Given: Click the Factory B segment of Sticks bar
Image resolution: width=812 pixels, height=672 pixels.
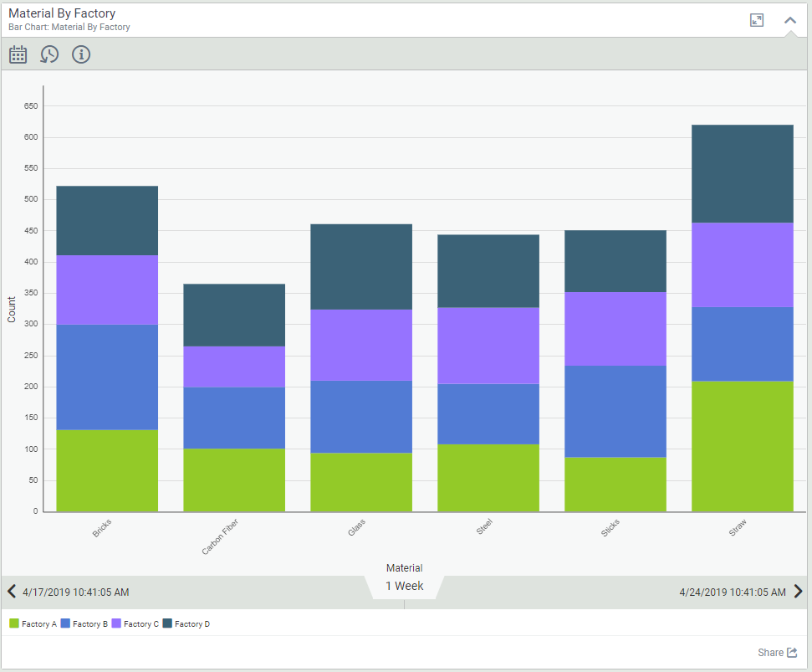Looking at the screenshot, I should click(615, 411).
